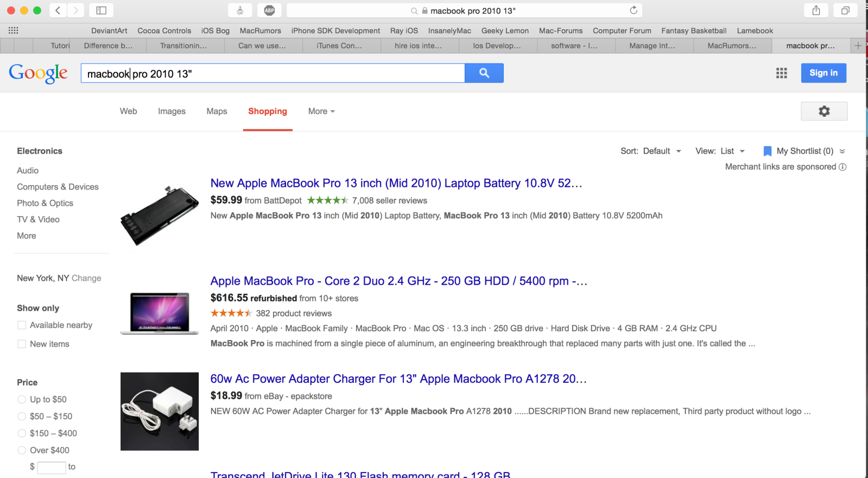Open search settings gear
The width and height of the screenshot is (868, 478).
point(824,111)
